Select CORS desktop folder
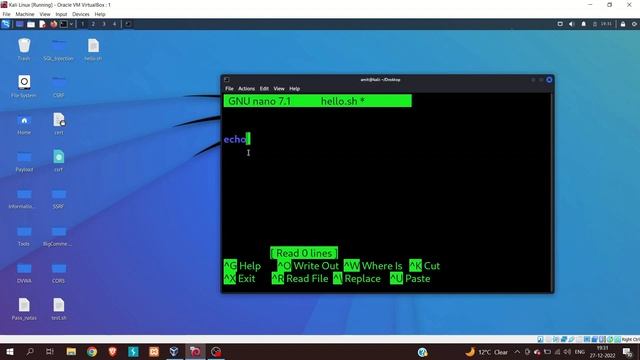This screenshot has height=360, width=640. [x=58, y=272]
